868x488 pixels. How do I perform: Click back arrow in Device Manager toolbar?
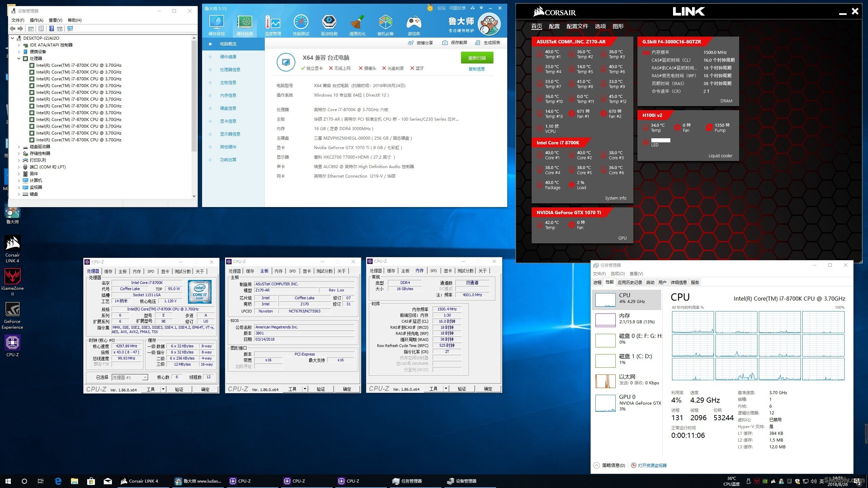13,29
